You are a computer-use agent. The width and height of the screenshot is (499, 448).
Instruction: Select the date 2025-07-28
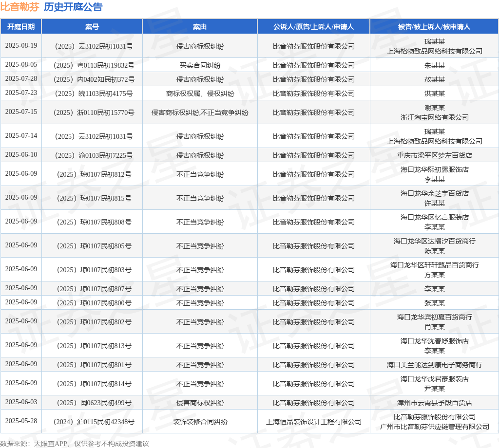[21, 78]
